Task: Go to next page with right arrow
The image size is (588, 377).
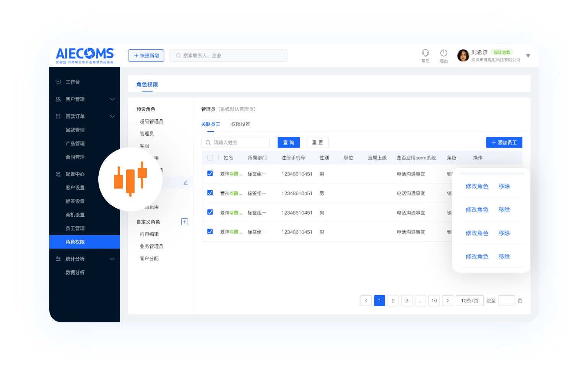Action: [x=447, y=301]
